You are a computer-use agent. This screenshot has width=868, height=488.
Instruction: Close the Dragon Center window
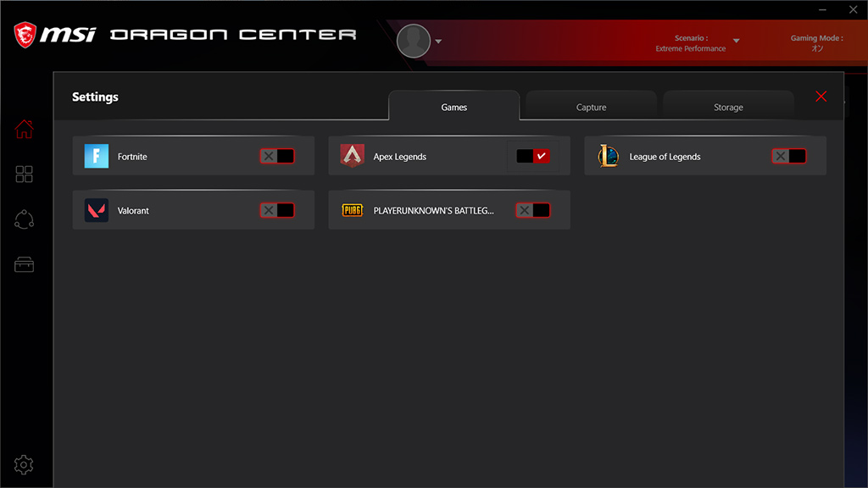click(853, 9)
